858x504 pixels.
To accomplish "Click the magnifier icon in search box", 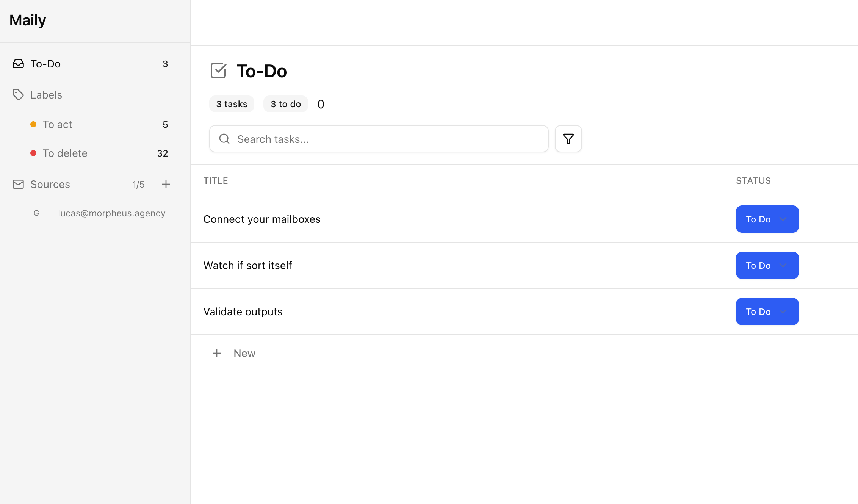I will pyautogui.click(x=224, y=139).
